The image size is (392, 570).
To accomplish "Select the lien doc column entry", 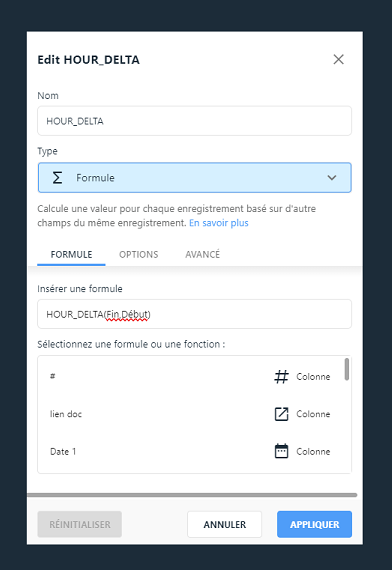I will point(191,414).
